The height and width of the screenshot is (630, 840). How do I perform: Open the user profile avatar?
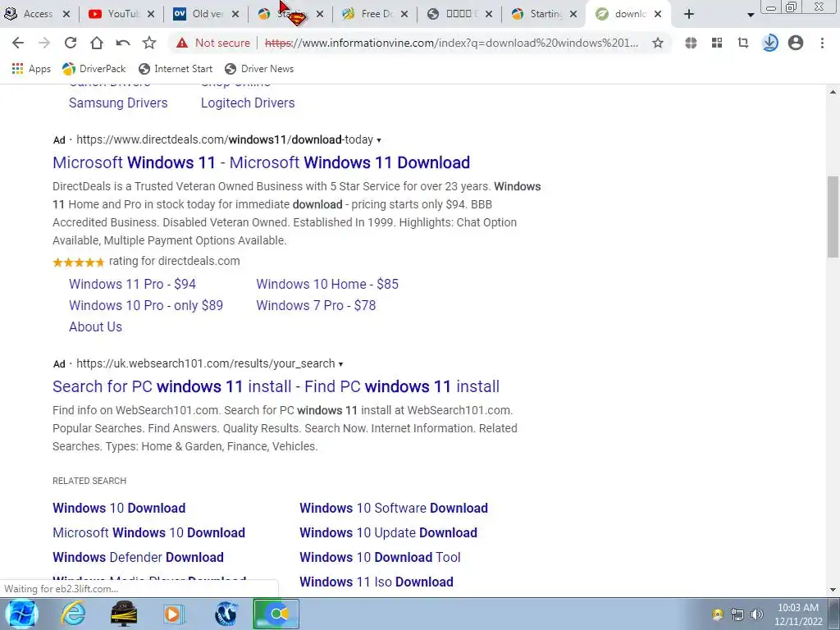pyautogui.click(x=796, y=43)
